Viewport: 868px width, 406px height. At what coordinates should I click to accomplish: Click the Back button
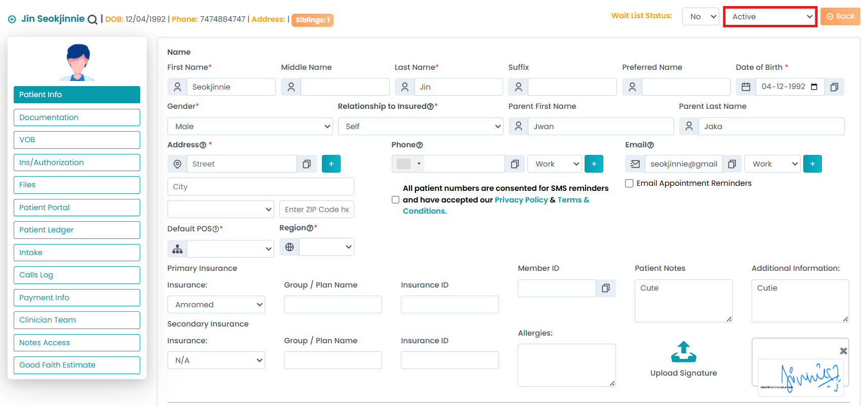(x=840, y=17)
